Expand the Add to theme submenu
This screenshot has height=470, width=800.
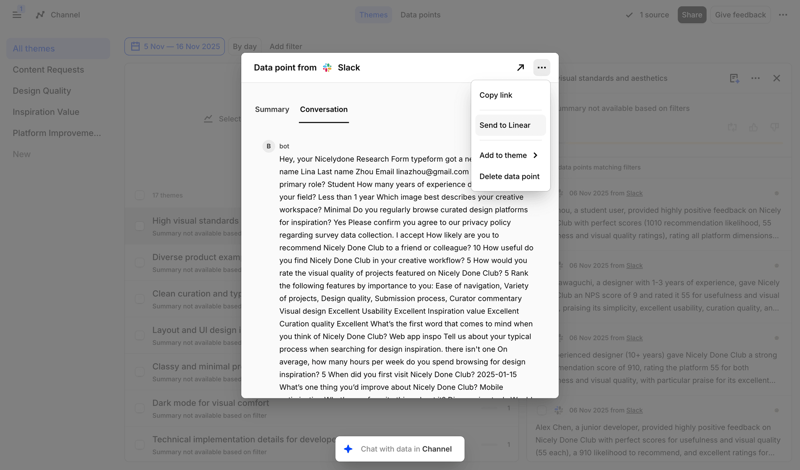[x=510, y=156]
